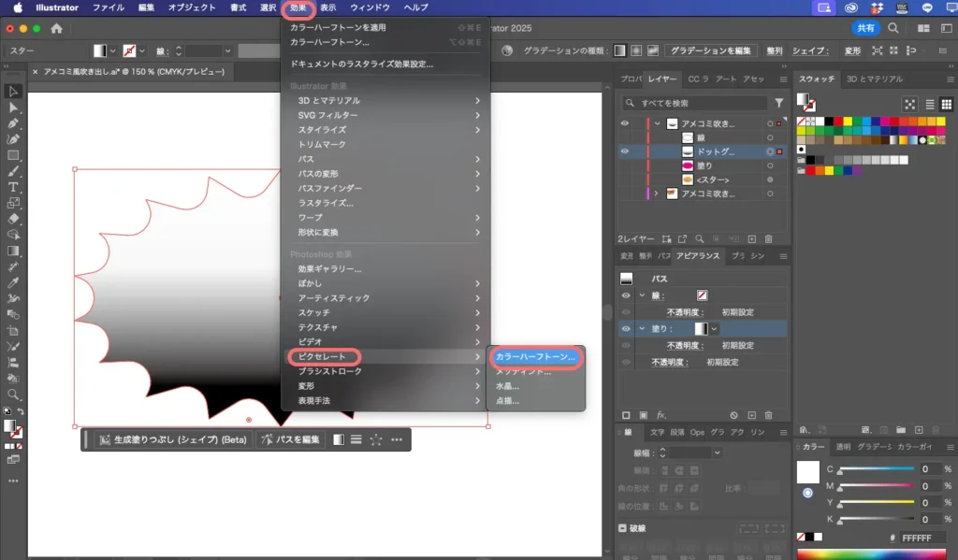Select the Zoom magnifier tool
The image size is (958, 560).
point(13,394)
